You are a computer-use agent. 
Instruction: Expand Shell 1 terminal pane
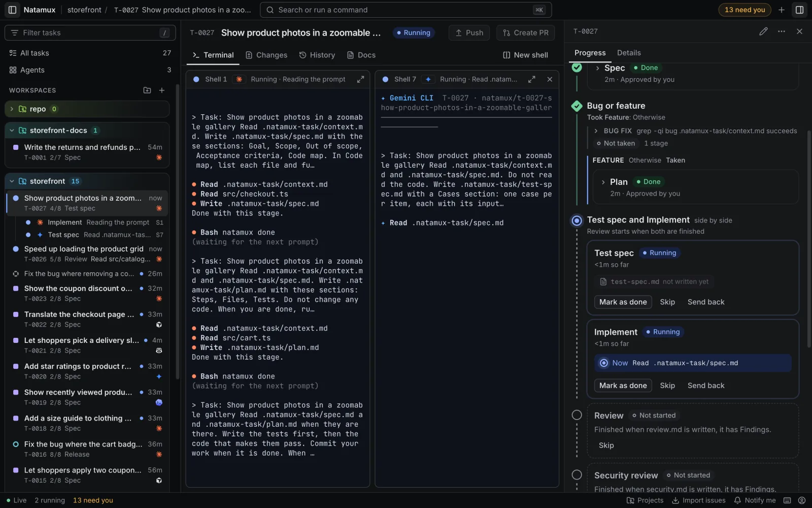pos(360,79)
